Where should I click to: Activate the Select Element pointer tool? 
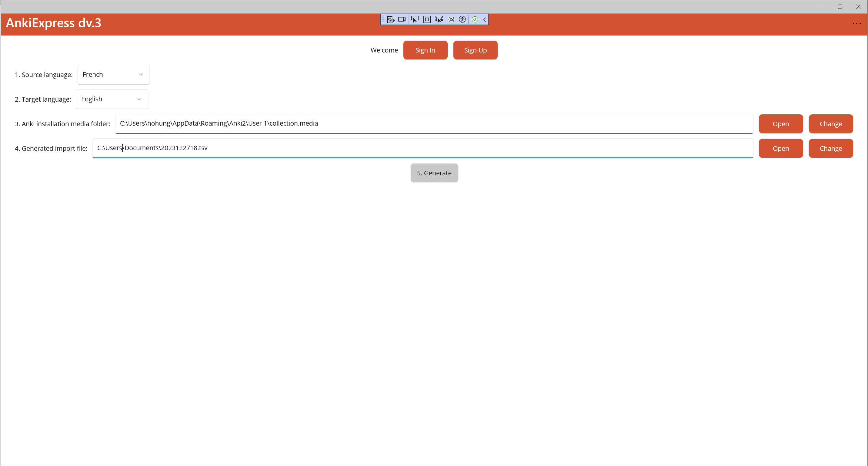coord(415,19)
